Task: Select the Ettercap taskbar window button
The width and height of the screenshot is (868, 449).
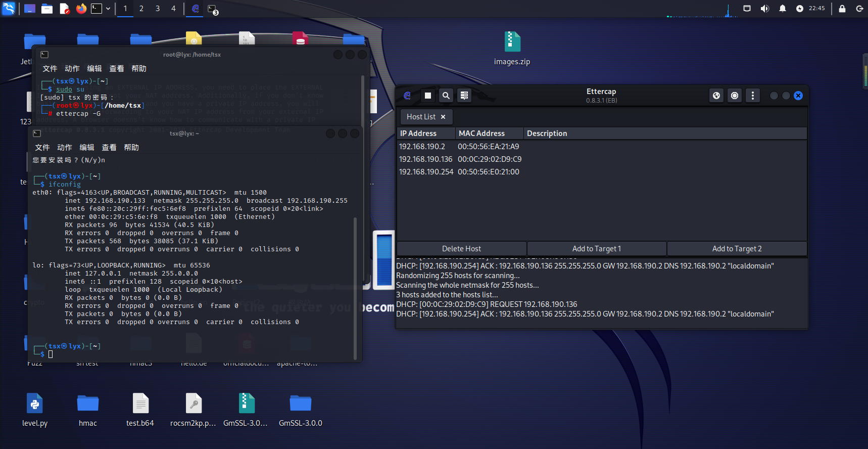Action: tap(196, 9)
